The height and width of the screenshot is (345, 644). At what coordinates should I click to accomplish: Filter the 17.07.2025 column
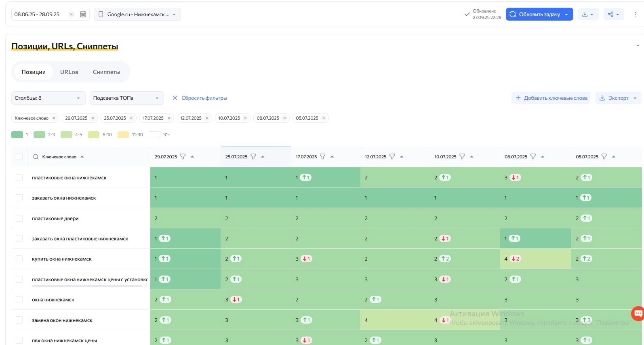322,157
